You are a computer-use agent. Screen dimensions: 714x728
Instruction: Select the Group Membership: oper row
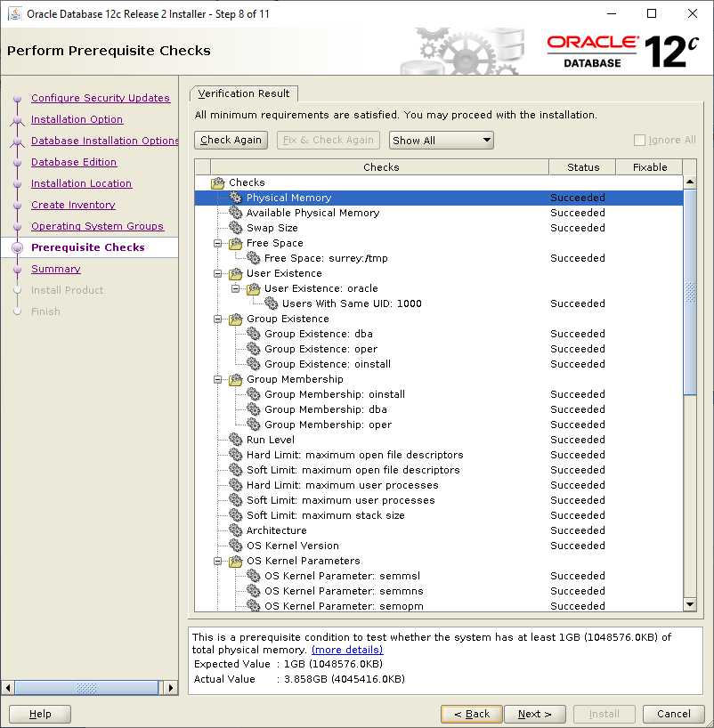[439, 425]
